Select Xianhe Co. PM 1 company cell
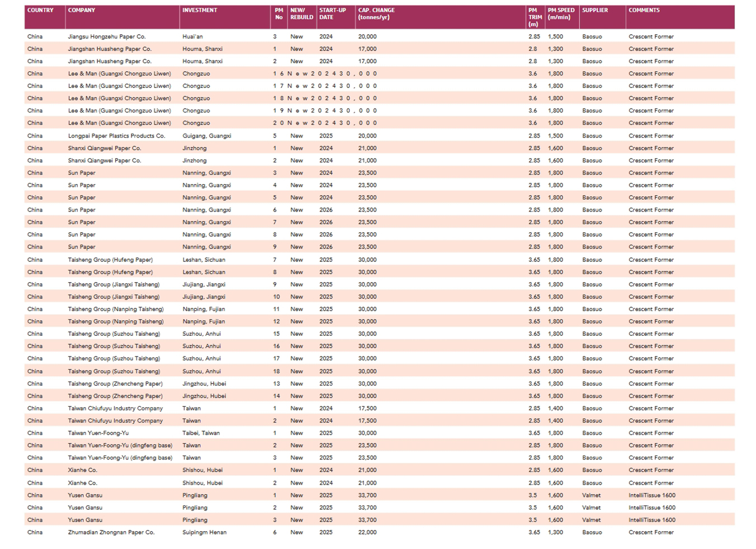 tap(83, 470)
